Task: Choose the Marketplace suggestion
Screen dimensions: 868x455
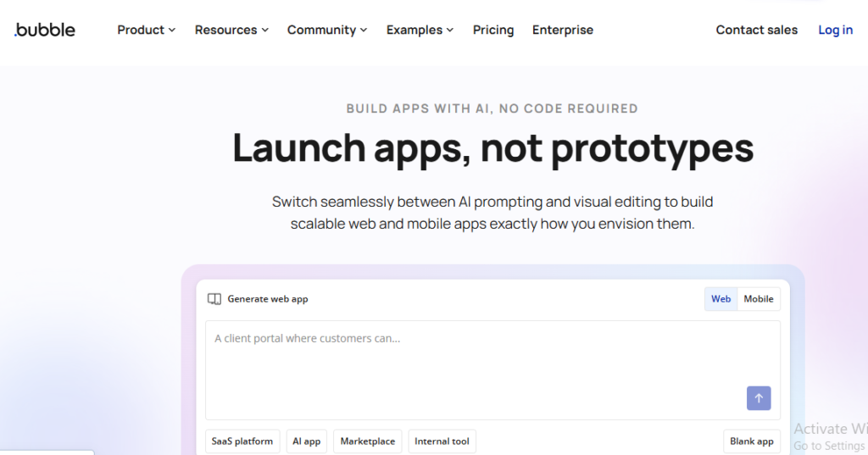Action: point(368,441)
